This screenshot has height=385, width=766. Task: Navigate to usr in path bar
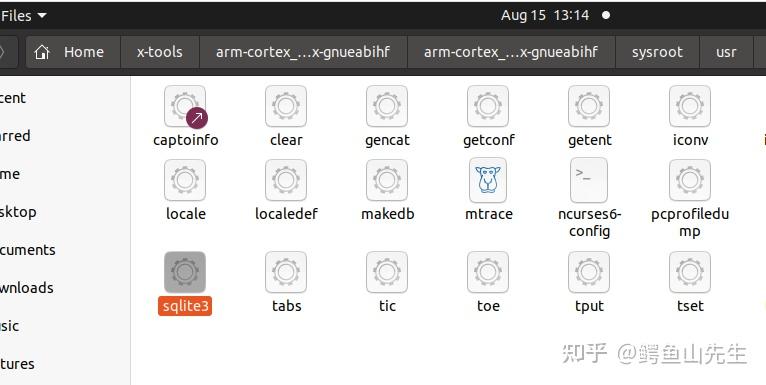[726, 52]
